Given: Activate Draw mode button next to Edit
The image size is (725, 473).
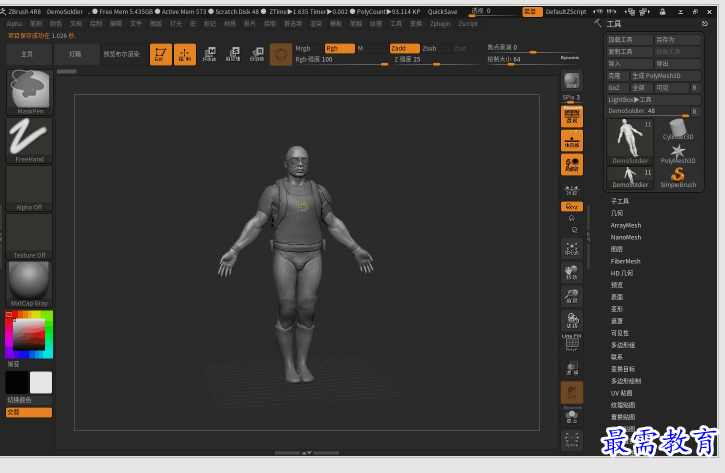Looking at the screenshot, I should (x=184, y=55).
